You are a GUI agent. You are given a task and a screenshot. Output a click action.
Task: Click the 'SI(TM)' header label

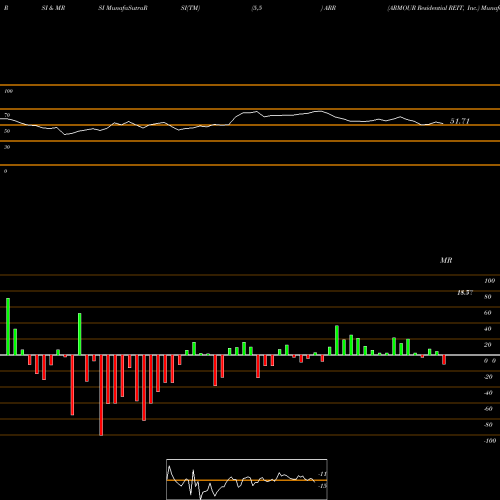click(190, 8)
